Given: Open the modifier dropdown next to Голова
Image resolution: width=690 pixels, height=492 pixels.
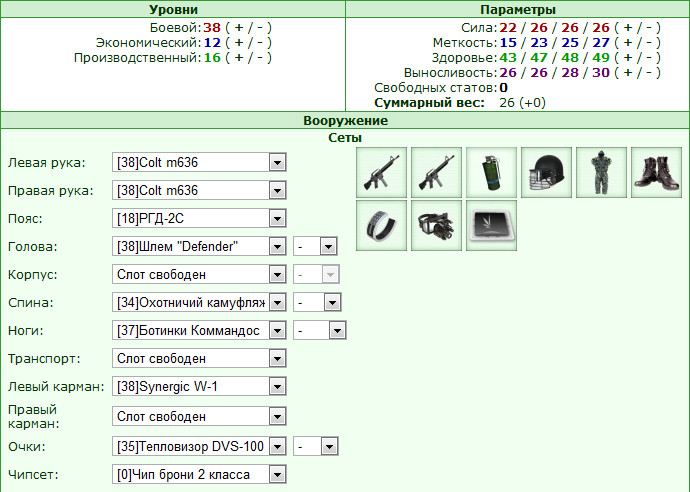Looking at the screenshot, I should (316, 246).
